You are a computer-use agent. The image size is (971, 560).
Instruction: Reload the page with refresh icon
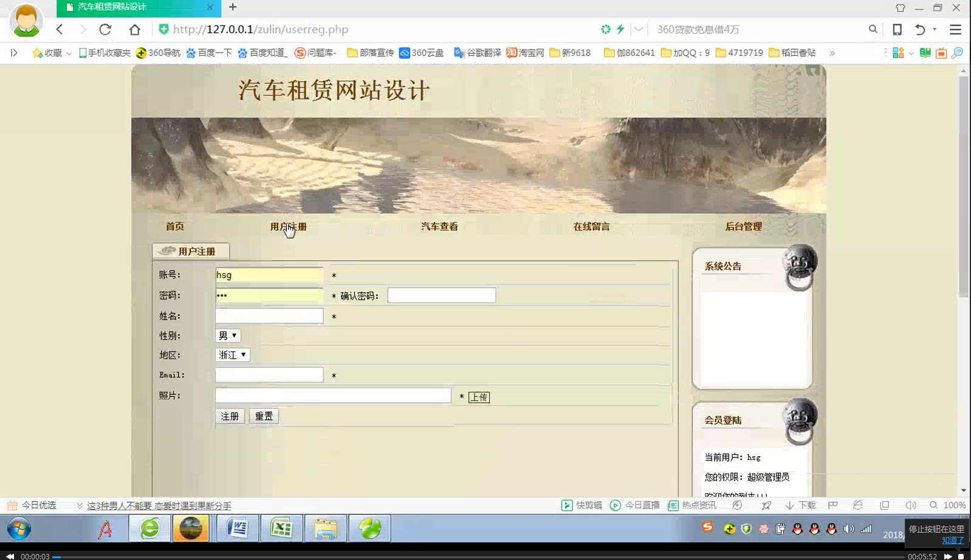click(105, 29)
